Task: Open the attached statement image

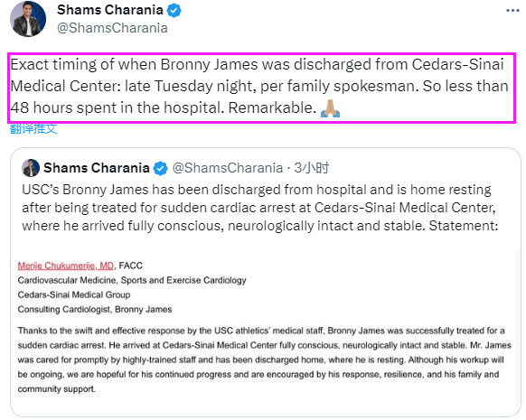Action: click(x=264, y=329)
